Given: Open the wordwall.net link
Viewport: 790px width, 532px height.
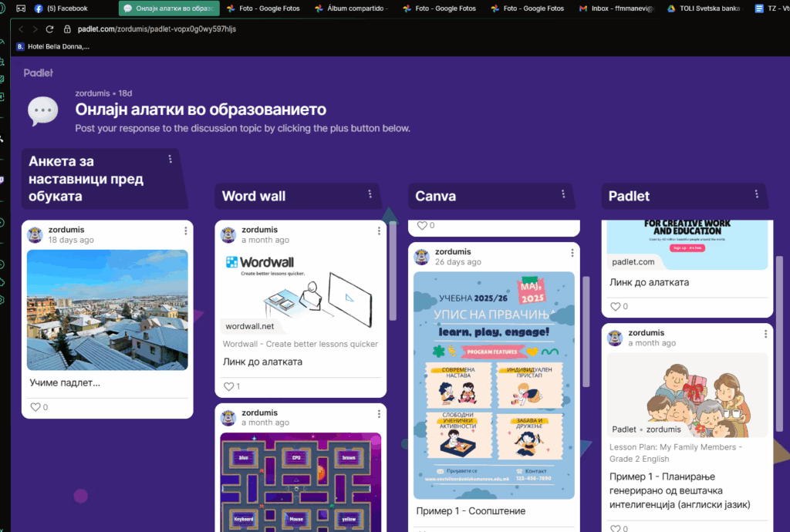Looking at the screenshot, I should tap(250, 326).
